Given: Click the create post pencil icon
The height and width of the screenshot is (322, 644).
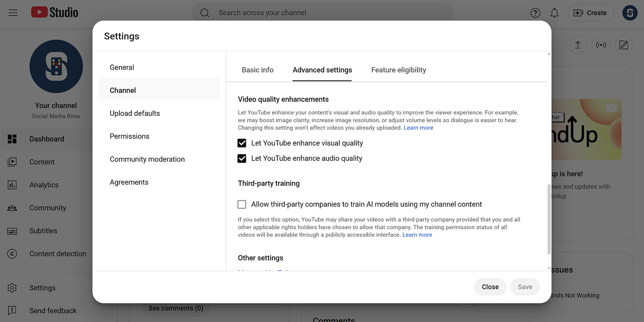Looking at the screenshot, I should click(x=624, y=45).
